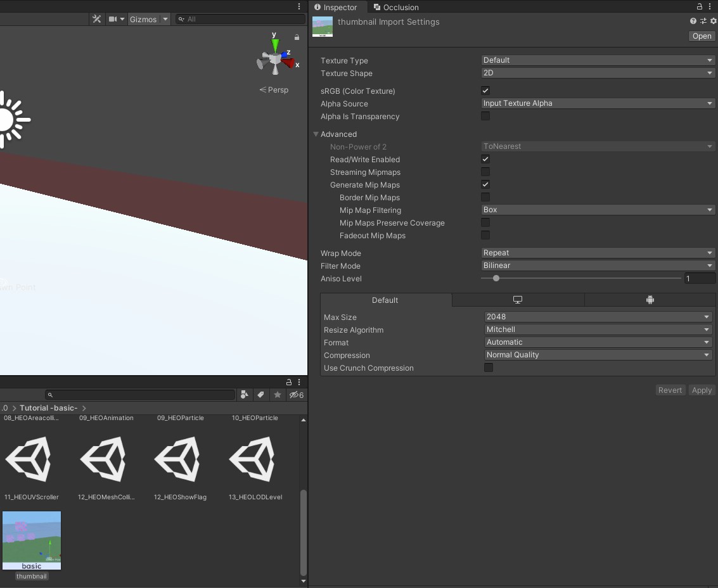Uncheck Generate Mip Maps
The width and height of the screenshot is (718, 588).
(x=485, y=184)
